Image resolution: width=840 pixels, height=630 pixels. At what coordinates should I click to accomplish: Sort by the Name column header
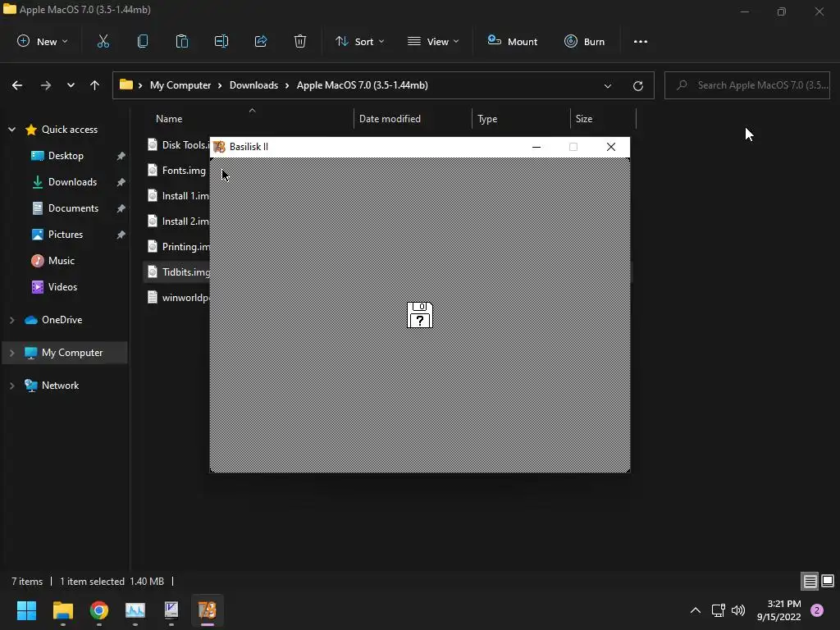[x=169, y=119]
